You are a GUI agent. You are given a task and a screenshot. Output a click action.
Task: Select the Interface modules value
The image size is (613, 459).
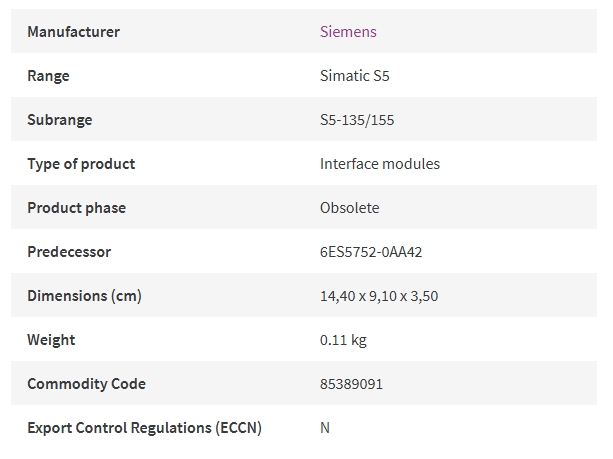click(x=380, y=164)
